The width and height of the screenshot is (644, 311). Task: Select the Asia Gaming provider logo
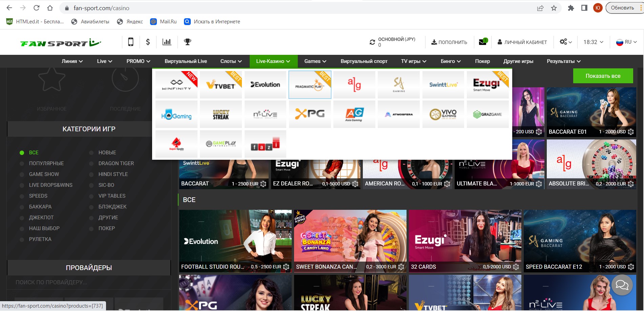[354, 114]
